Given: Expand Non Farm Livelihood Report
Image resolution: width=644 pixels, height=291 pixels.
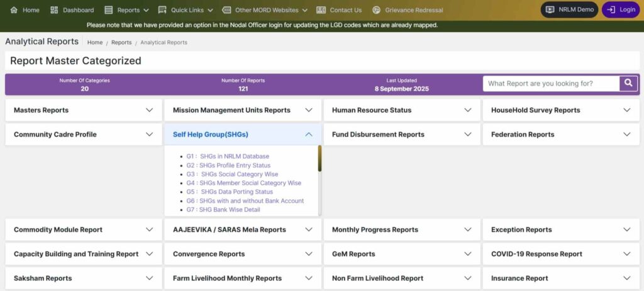Looking at the screenshot, I should pos(402,278).
